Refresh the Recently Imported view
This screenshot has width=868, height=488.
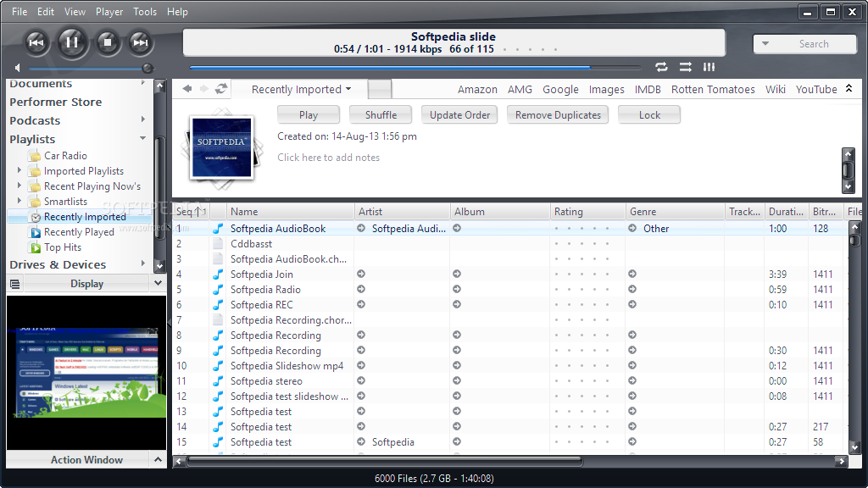[221, 88]
